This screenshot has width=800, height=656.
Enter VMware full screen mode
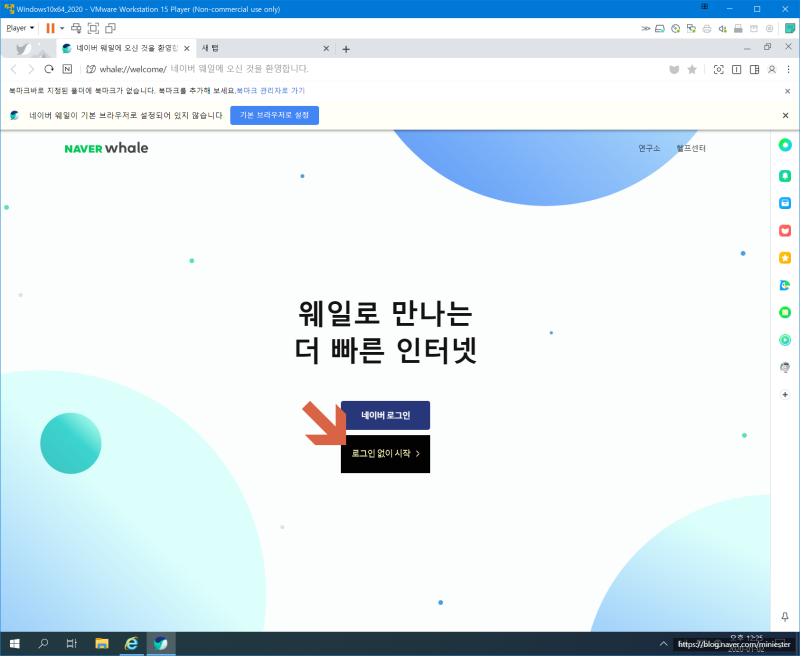pyautogui.click(x=93, y=28)
